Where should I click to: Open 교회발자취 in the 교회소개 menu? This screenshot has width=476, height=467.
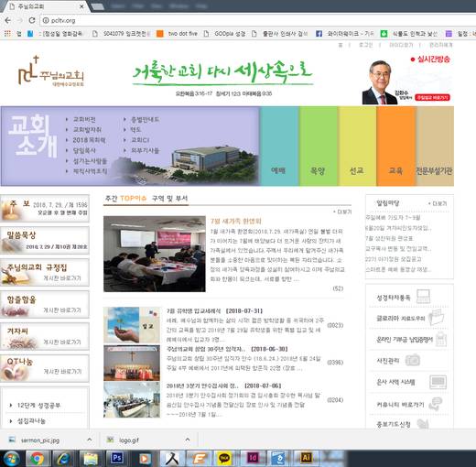(87, 130)
